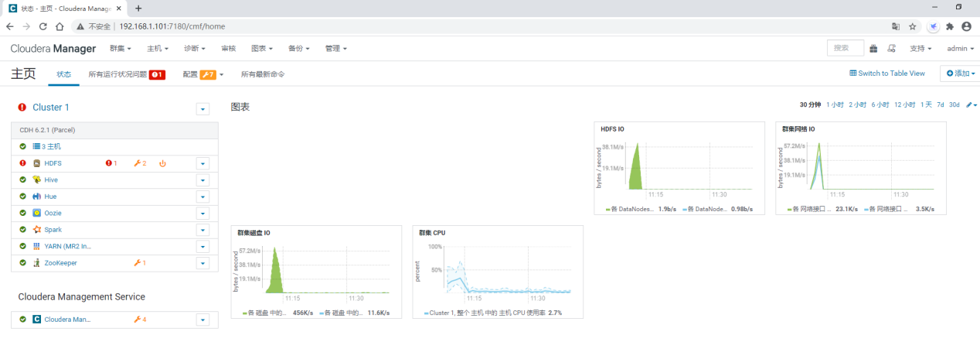Open the chart edit pencil dropdown
This screenshot has width=980, height=342.
[x=971, y=104]
